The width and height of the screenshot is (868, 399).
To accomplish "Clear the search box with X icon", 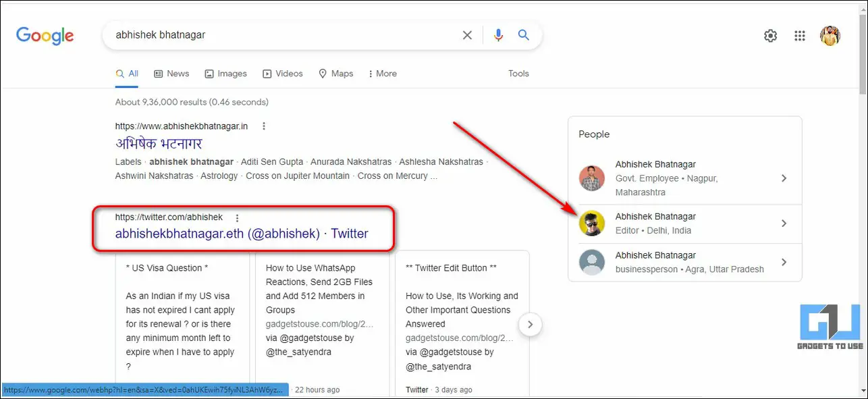I will (467, 35).
